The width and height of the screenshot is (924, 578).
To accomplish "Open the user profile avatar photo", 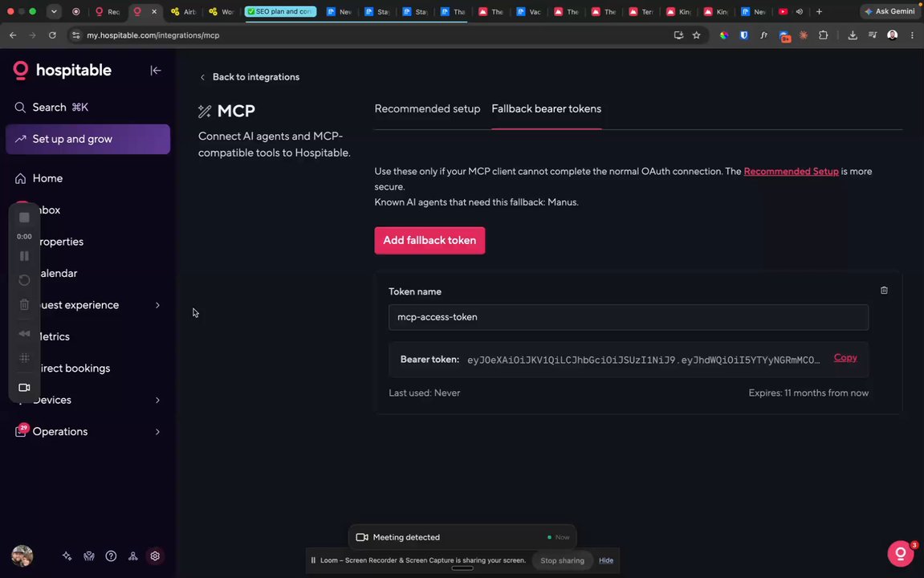I will coord(22,556).
